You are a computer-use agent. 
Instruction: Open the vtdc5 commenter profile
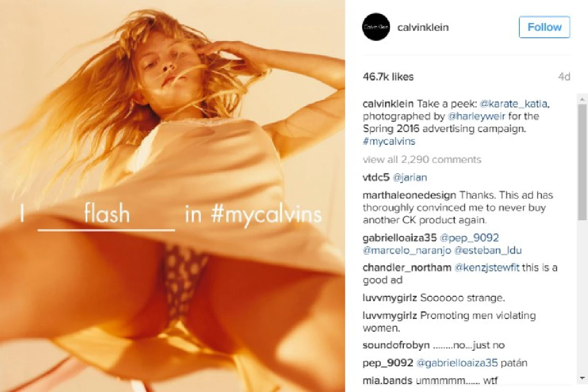375,178
